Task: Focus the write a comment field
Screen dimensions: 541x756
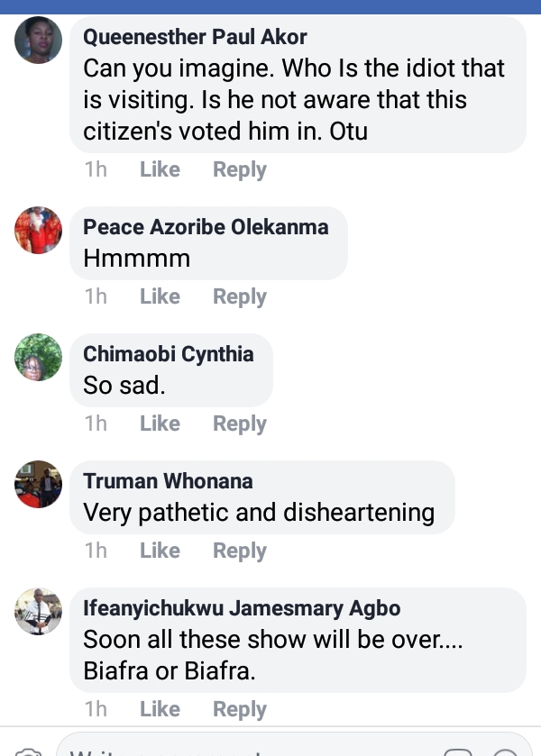Action: 243,750
